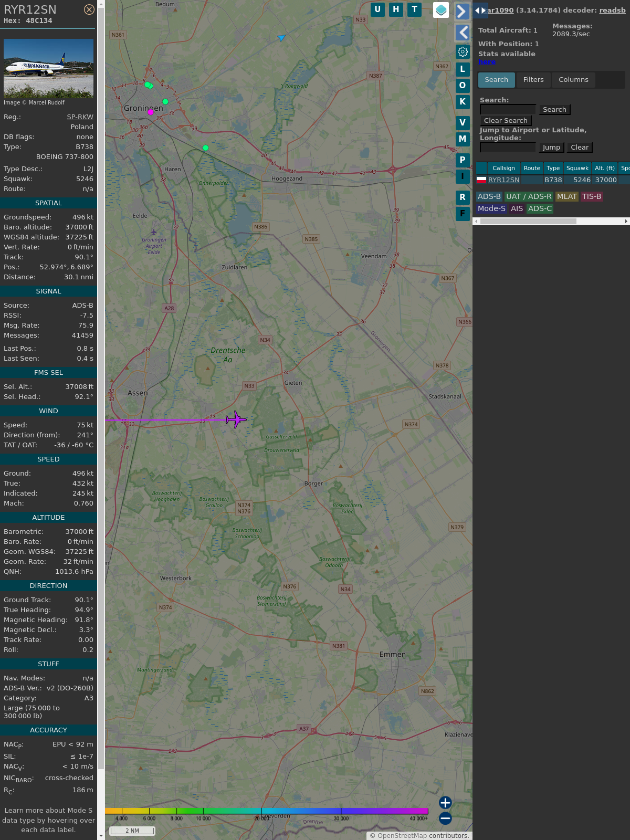The height and width of the screenshot is (840, 630).
Task: Sort table by Callsign column header
Action: pyautogui.click(x=503, y=168)
